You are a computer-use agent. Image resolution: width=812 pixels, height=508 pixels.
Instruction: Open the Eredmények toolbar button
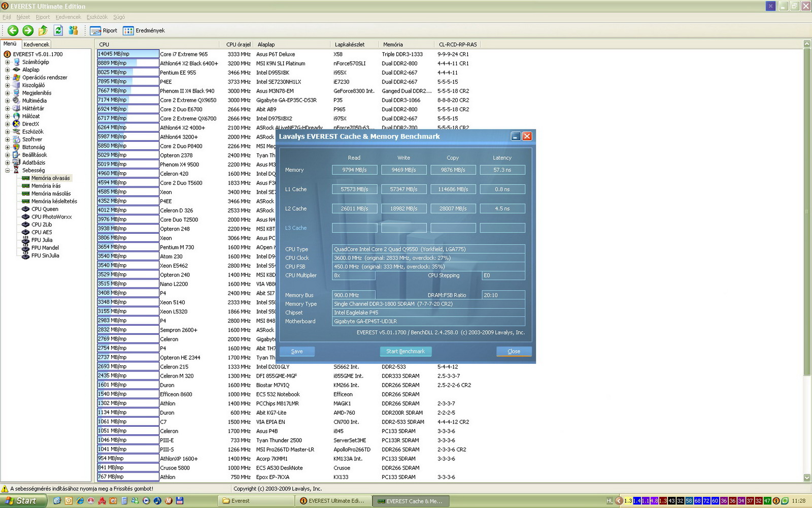coord(144,30)
